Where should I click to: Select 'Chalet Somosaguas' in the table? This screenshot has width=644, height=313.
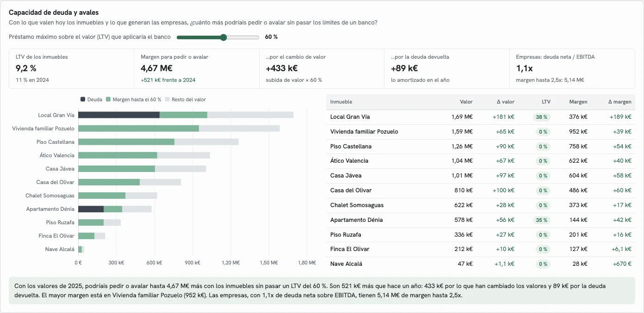click(357, 205)
